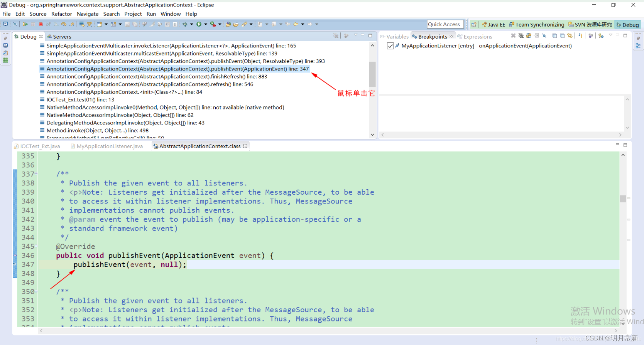The width and height of the screenshot is (644, 345).
Task: Open the Back history dropdown arrow
Action: click(303, 24)
